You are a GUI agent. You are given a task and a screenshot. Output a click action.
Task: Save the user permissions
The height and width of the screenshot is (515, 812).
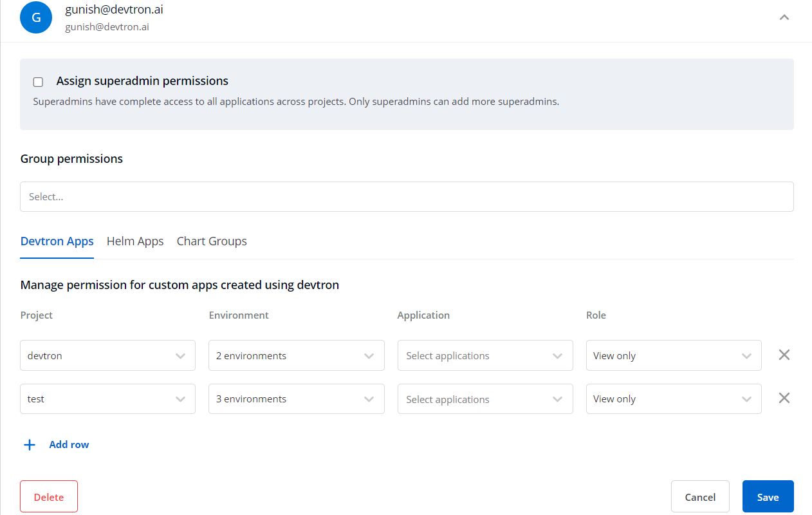pyautogui.click(x=768, y=496)
